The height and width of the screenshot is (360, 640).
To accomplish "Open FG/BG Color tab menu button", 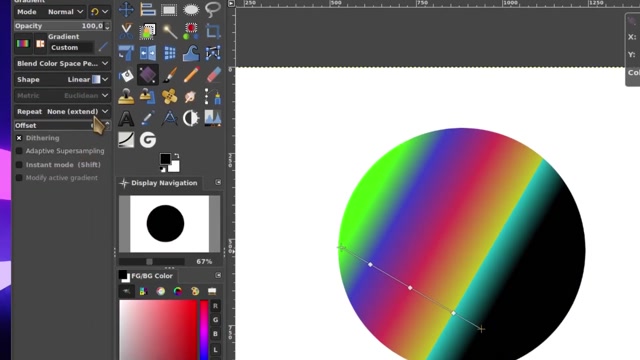I will coord(218,276).
